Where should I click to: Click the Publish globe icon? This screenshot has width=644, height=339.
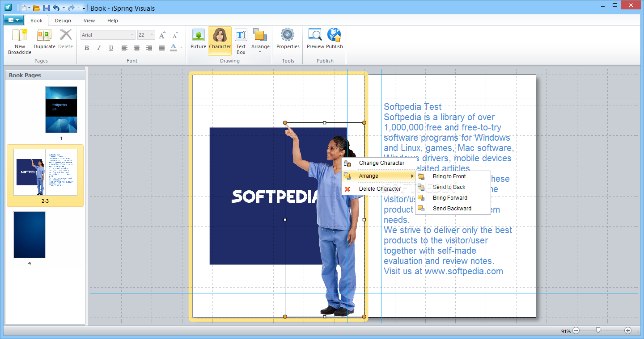click(x=334, y=35)
